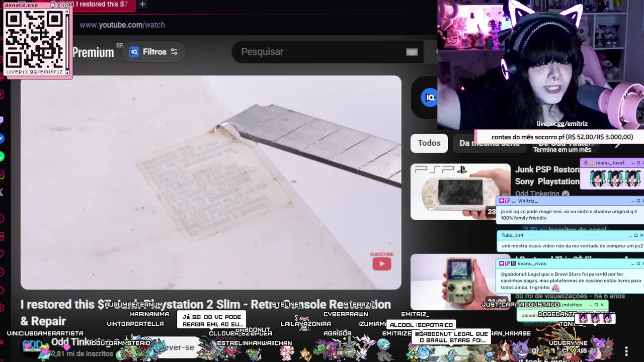
Task: Maximize the mano_tava1 chat popup
Action: tap(638, 163)
